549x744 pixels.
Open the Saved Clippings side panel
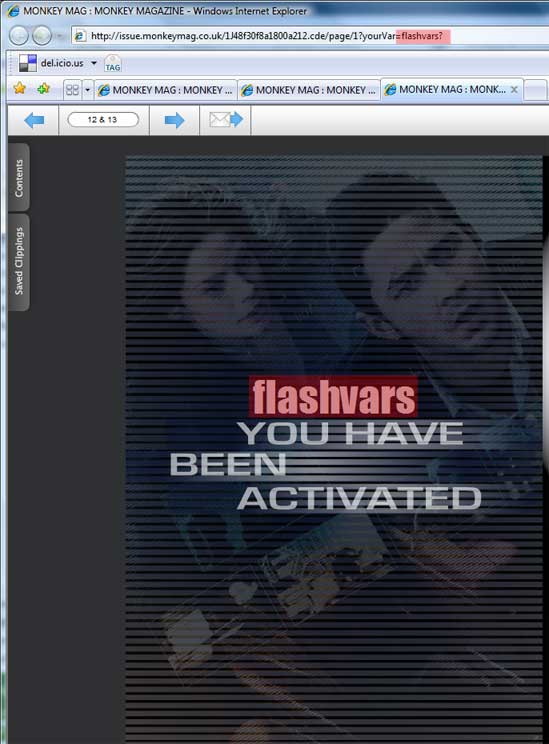[19, 261]
